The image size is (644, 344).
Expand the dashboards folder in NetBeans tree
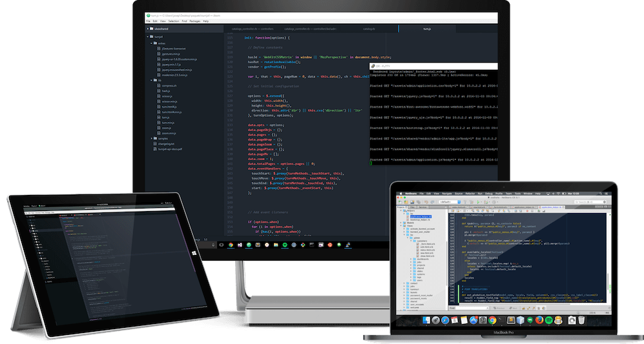[x=411, y=259]
